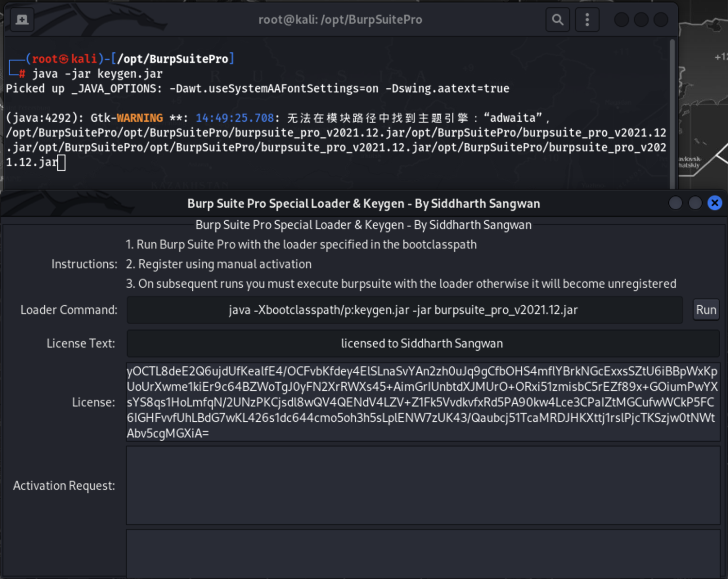Click the terminal's vertical scrollbar
This screenshot has height=579, width=728.
(x=672, y=112)
